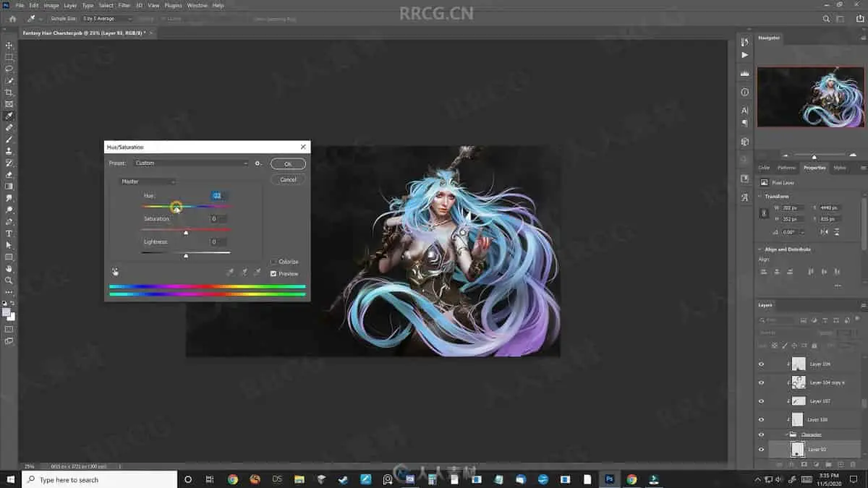868x488 pixels.
Task: Hide the Character group
Action: pos(761,435)
